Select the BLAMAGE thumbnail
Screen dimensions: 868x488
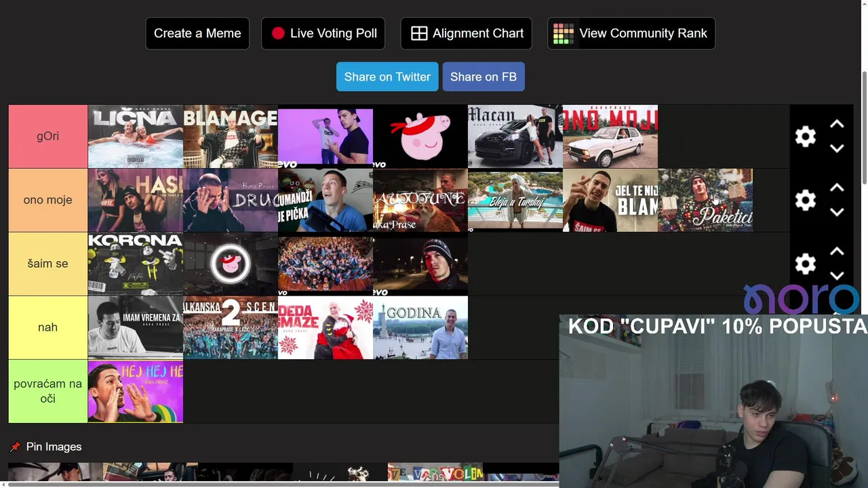click(x=231, y=136)
